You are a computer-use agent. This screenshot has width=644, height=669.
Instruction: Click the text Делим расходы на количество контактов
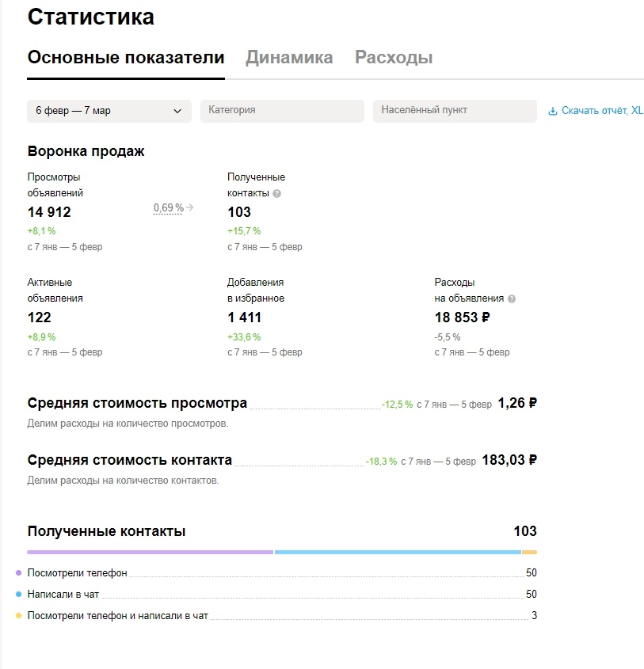tap(124, 481)
